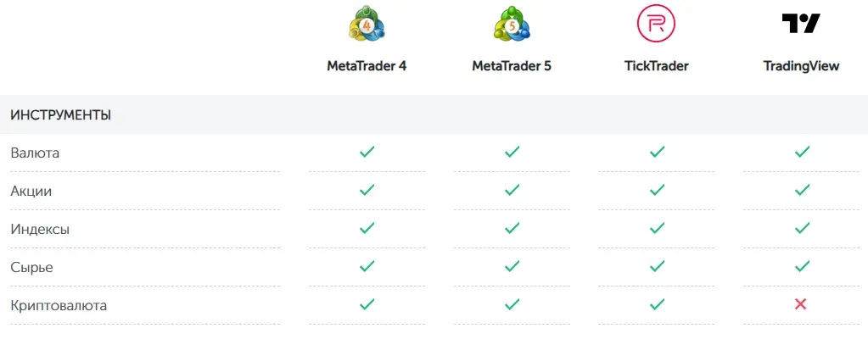Select the TradingView platform name

(801, 66)
